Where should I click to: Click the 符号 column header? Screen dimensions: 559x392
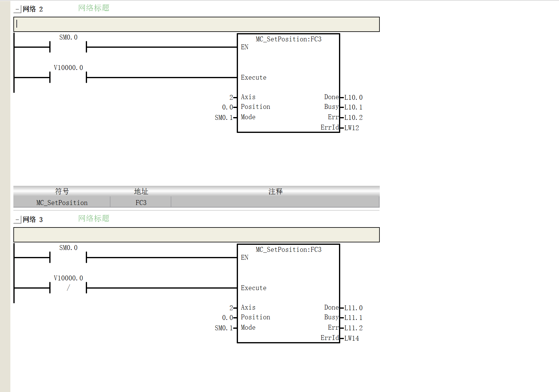(62, 191)
